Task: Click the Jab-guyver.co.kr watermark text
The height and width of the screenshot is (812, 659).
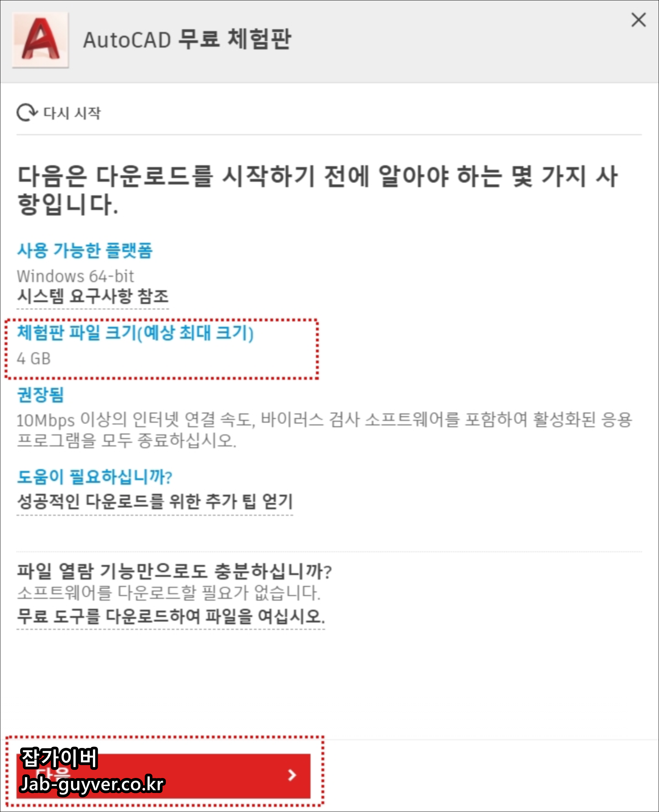Action: coord(92,785)
